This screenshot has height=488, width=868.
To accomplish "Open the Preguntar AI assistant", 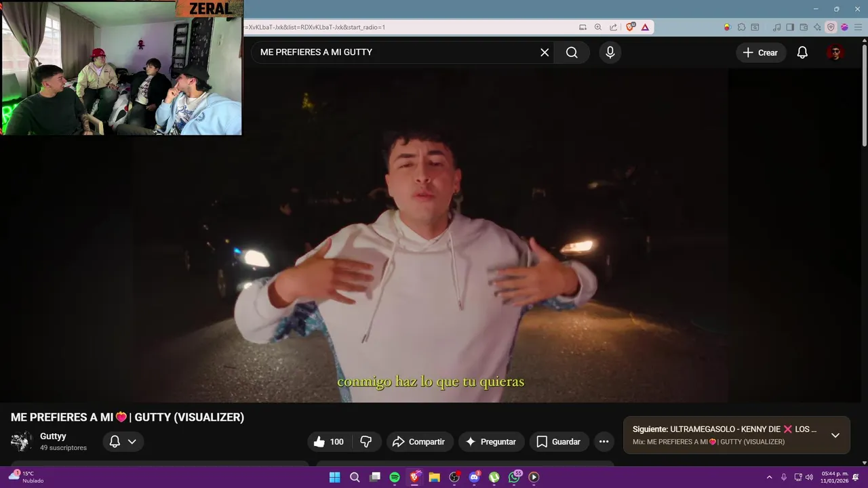I will click(x=491, y=442).
